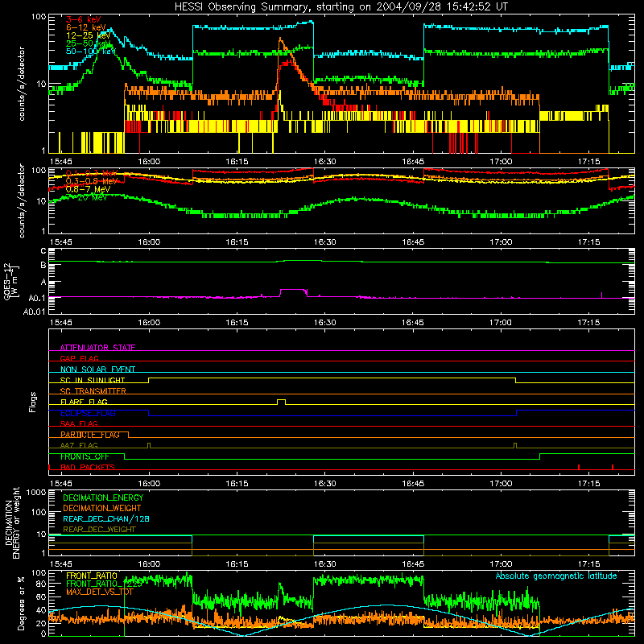Select the cyan 50-100 keV legend label
Viewport: 644px width, 644px height.
(x=91, y=52)
